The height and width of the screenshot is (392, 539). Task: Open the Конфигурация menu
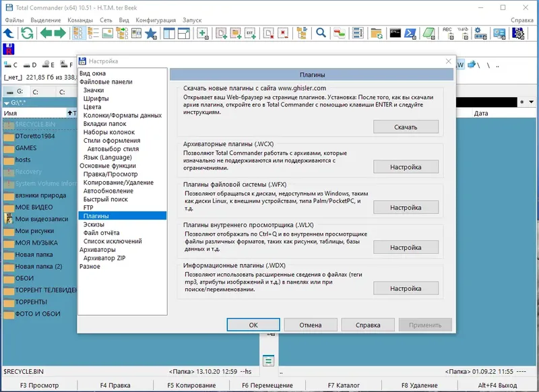[156, 20]
